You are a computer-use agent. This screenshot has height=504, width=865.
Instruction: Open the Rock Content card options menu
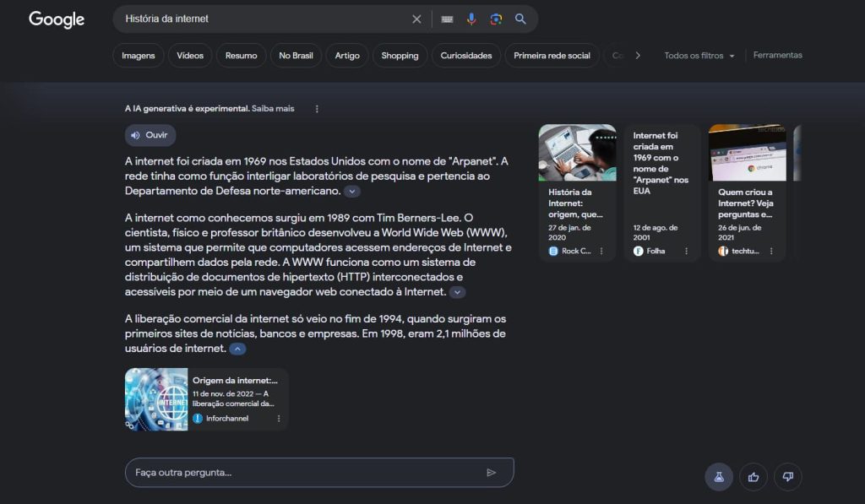(x=601, y=251)
